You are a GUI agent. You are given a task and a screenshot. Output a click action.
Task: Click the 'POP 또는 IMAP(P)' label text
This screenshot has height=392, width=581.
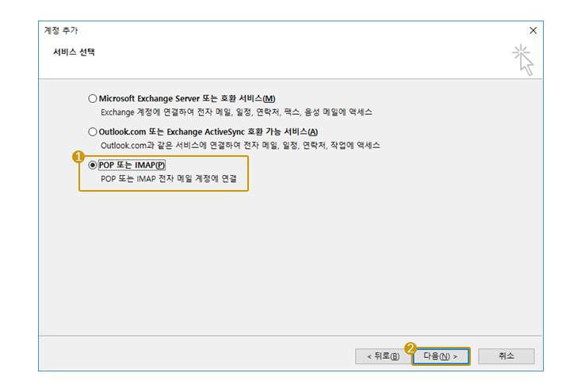tap(132, 165)
